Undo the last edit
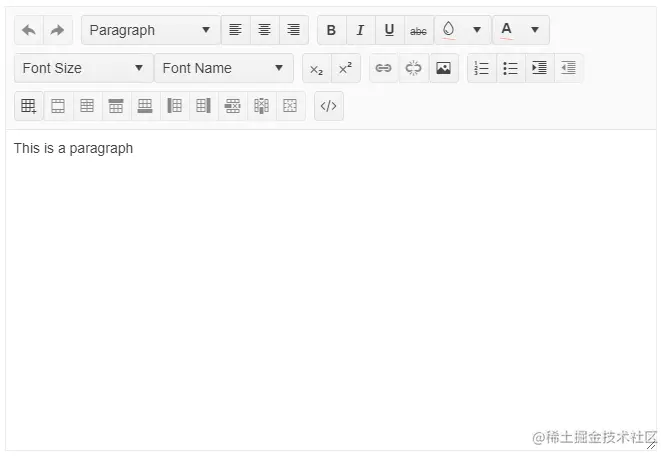Image resolution: width=672 pixels, height=459 pixels. click(x=29, y=30)
